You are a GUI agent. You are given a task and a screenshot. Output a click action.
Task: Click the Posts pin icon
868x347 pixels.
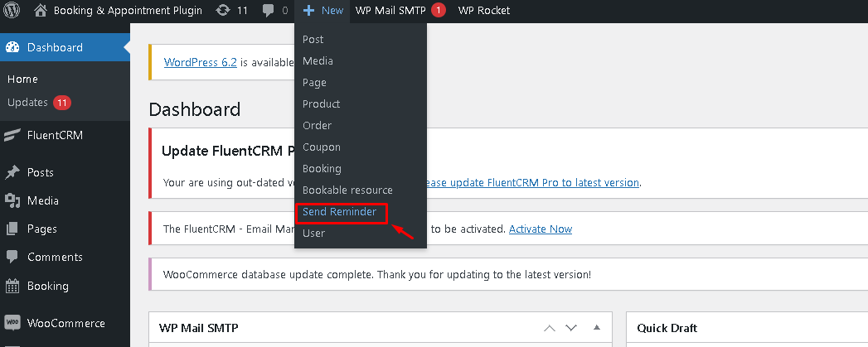[12, 172]
